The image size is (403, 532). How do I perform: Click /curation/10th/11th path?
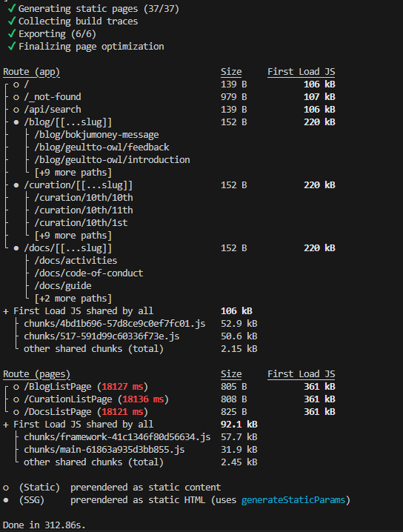pyautogui.click(x=84, y=210)
